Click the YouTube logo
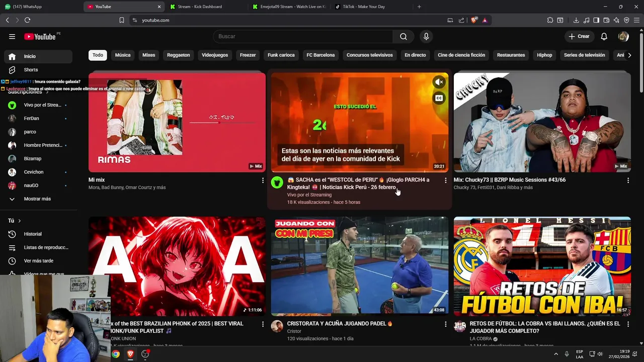The width and height of the screenshot is (644, 362). tap(40, 36)
